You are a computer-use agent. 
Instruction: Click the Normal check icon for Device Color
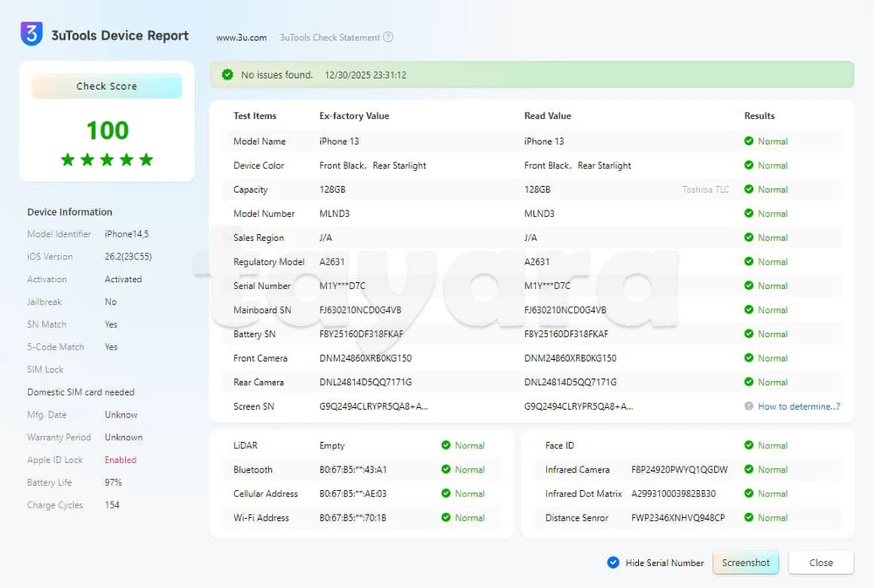coord(749,165)
